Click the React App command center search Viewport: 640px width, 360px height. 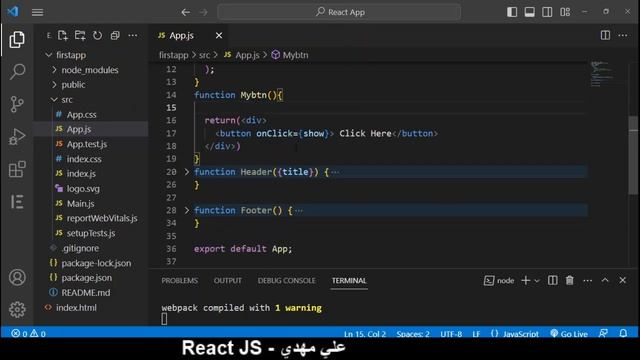click(x=339, y=12)
